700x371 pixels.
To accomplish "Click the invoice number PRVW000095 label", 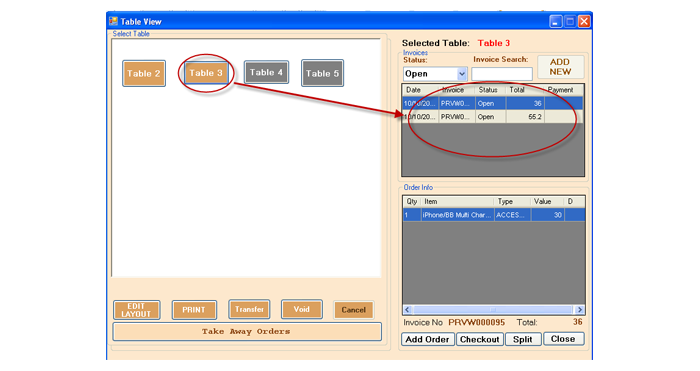I will point(476,322).
